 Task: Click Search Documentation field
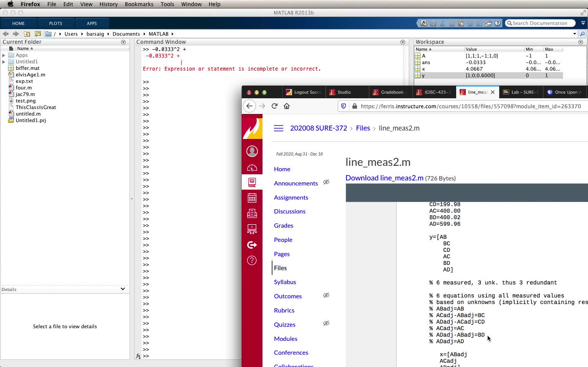[540, 23]
